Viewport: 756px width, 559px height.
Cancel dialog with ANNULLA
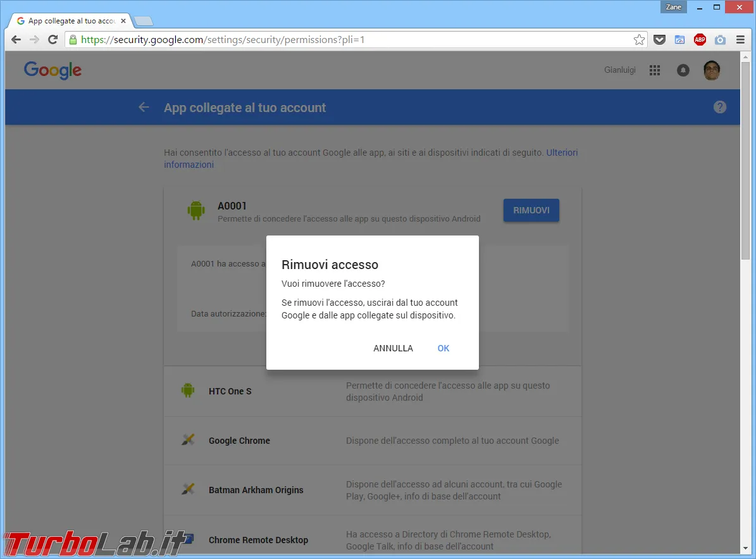coord(393,348)
